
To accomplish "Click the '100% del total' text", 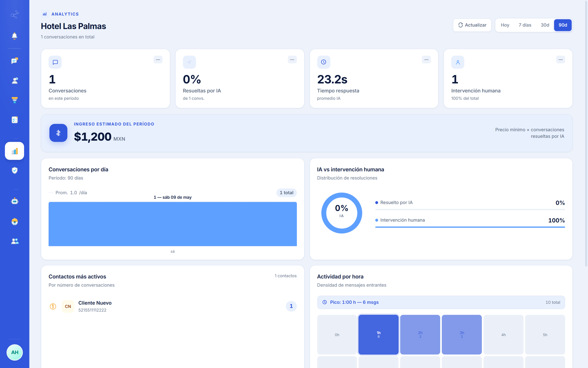I will 465,98.
